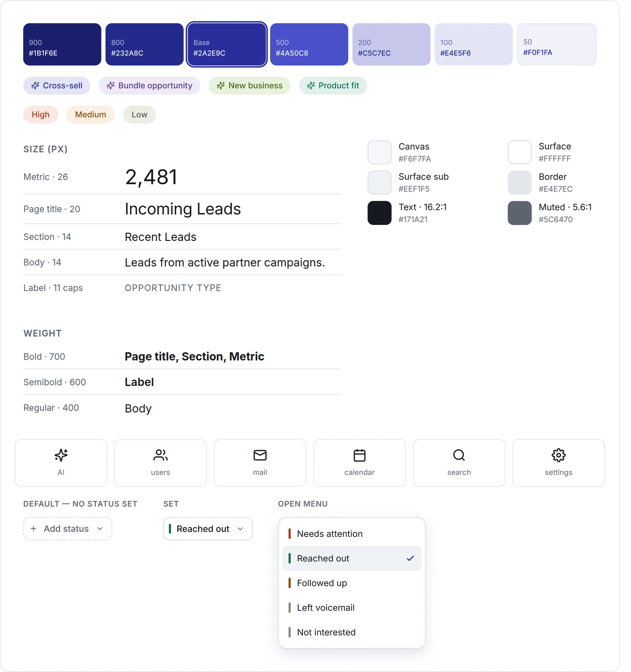This screenshot has width=631, height=672.
Task: Open the Reached out status dropdown
Action: [208, 529]
